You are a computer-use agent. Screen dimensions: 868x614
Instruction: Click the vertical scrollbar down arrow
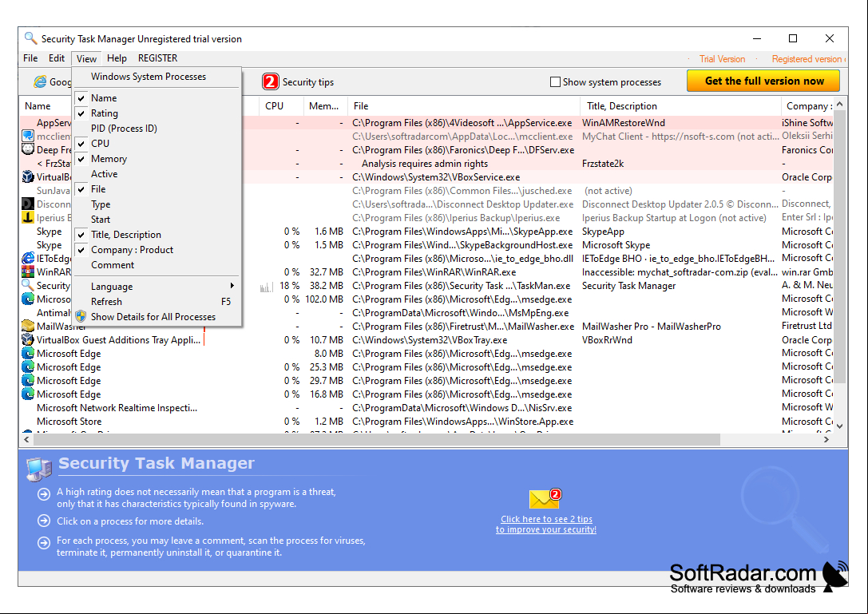(840, 426)
